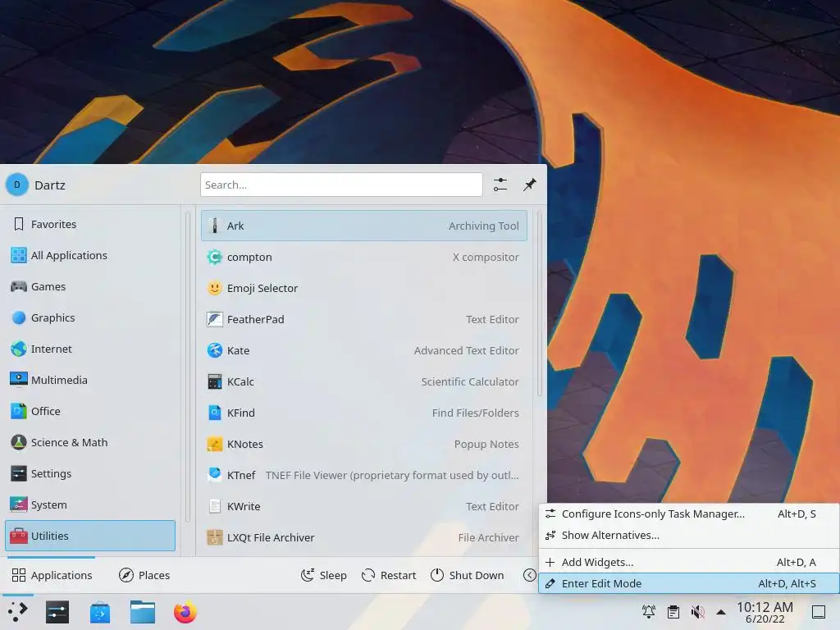Screen dimensions: 840x630
Task: Open LXQt File Archiver
Action: click(x=363, y=537)
